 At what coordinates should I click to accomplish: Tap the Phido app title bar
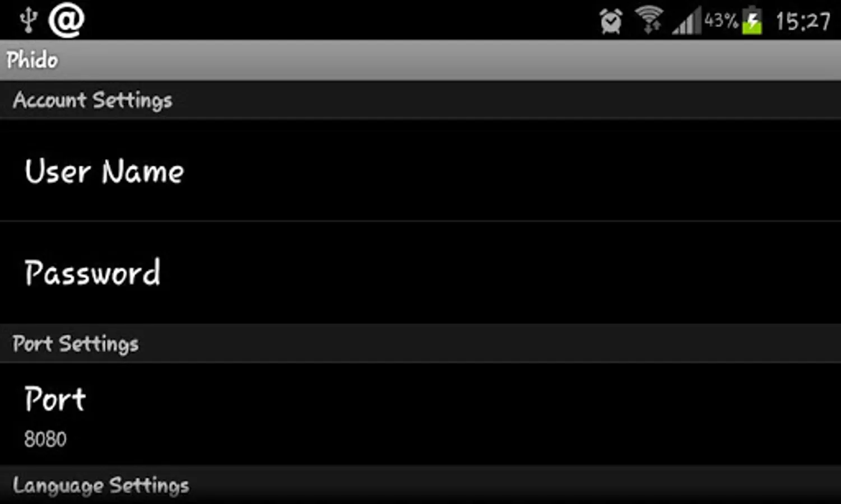coord(420,60)
